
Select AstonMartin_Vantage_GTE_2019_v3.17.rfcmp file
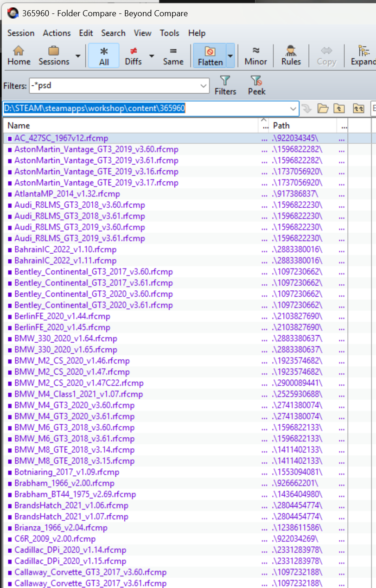[x=96, y=183]
